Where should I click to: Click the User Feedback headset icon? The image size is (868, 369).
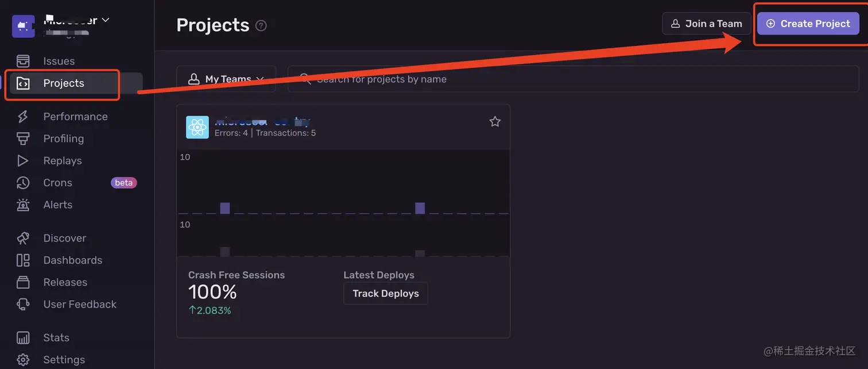coord(23,304)
